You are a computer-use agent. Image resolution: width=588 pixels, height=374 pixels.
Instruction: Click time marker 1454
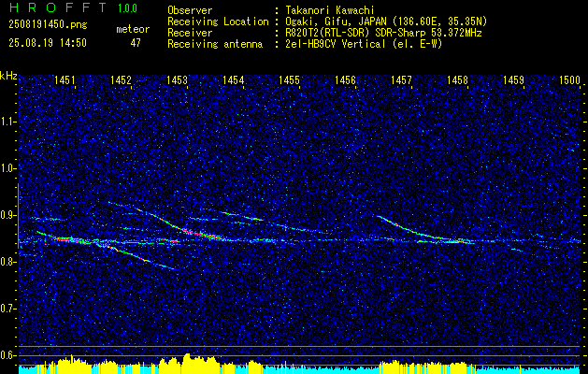tap(234, 79)
